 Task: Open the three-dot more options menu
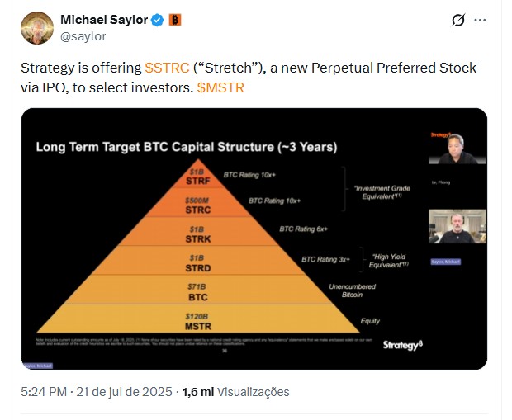click(480, 21)
